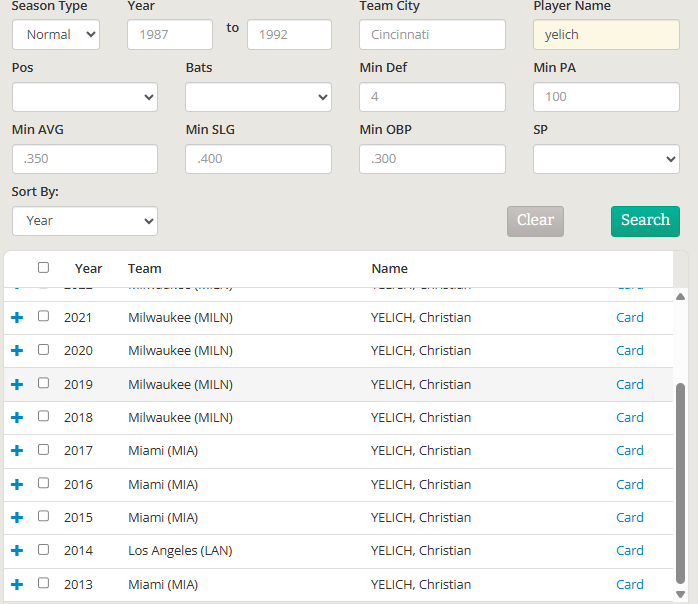This screenshot has height=604, width=698.
Task: Check the box for the 2016 season row
Action: point(43,483)
